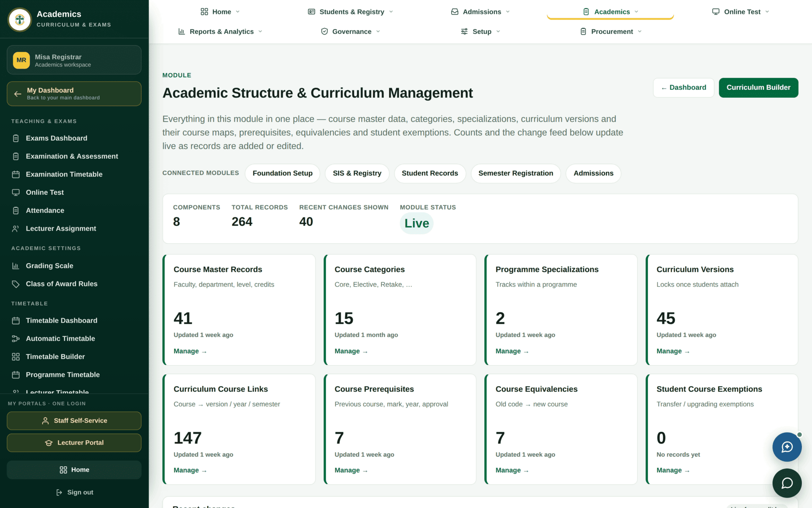Click the Examination & Assessment clipboard icon
This screenshot has height=508, width=812.
click(16, 157)
